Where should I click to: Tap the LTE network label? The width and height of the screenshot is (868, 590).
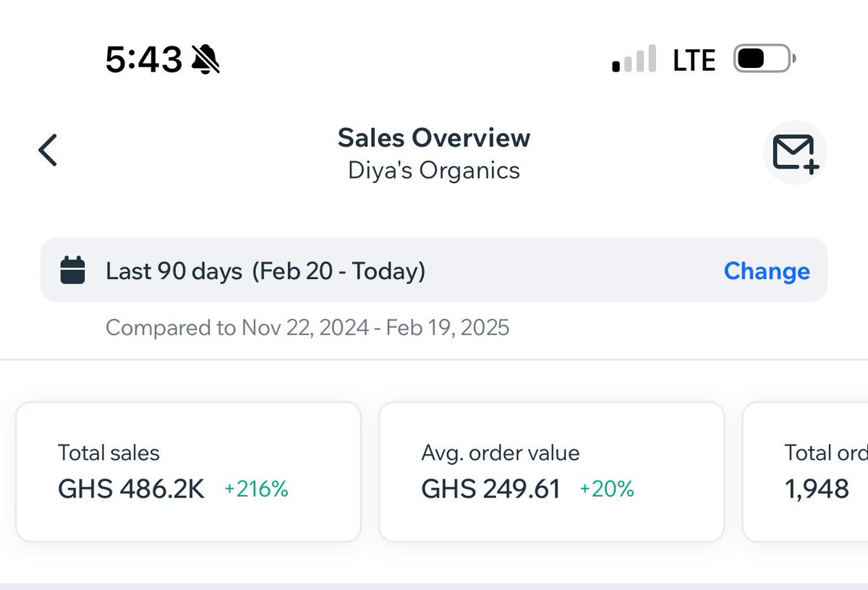[x=694, y=60]
